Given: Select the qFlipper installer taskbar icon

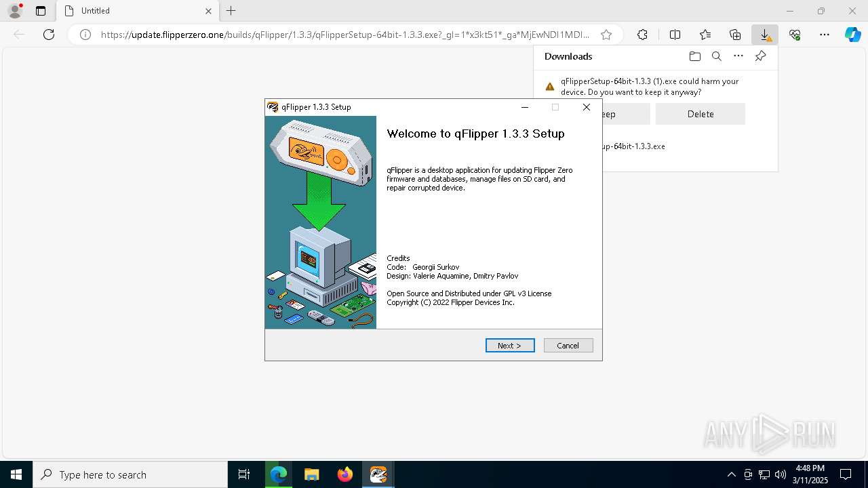Looking at the screenshot, I should (x=378, y=474).
